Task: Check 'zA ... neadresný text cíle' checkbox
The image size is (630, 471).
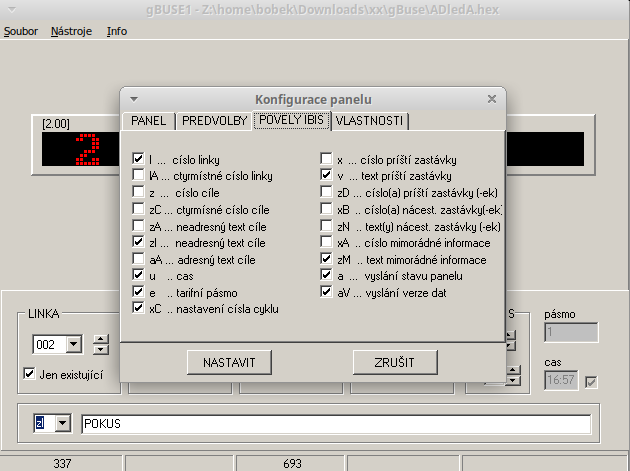Action: (x=138, y=225)
